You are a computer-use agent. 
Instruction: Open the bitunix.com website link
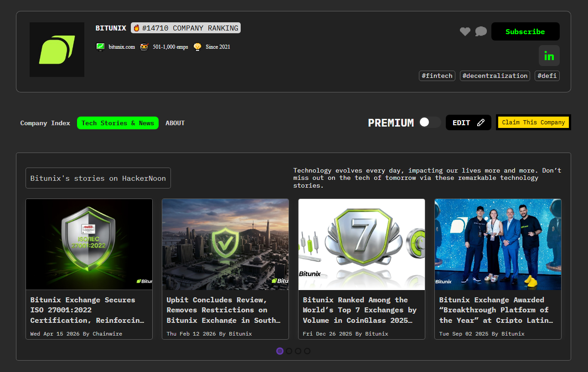click(x=122, y=46)
